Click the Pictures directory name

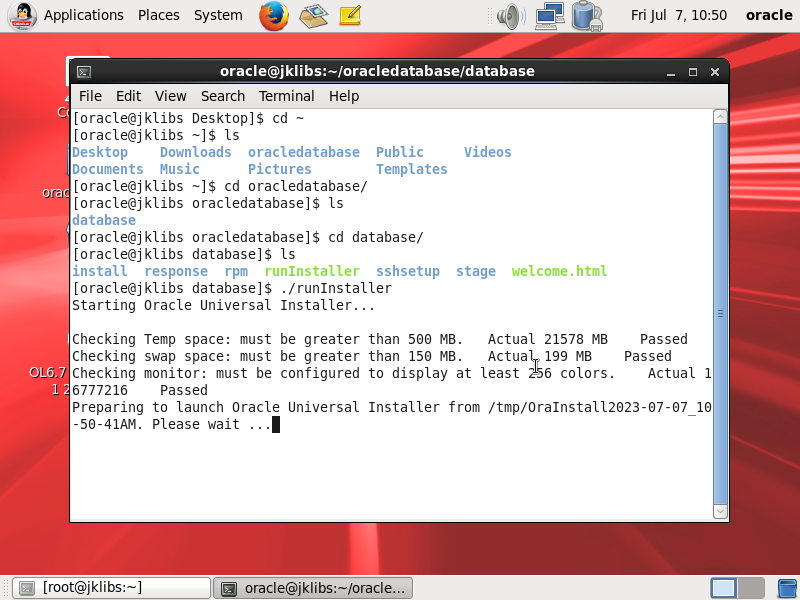click(x=280, y=169)
